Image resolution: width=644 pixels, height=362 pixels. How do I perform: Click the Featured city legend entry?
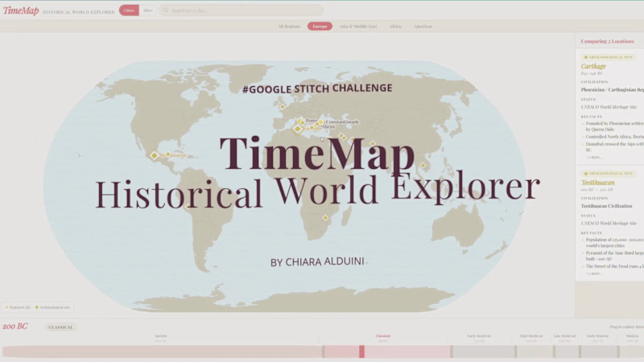click(18, 307)
